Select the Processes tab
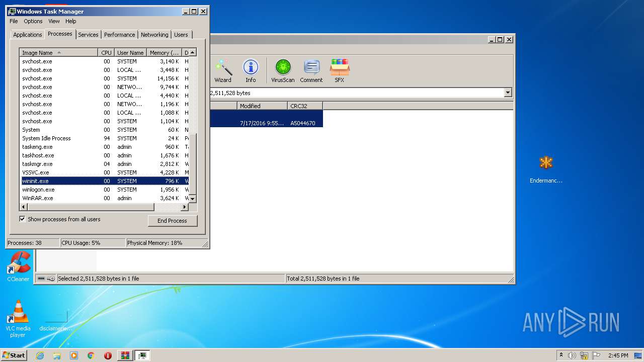This screenshot has width=644, height=362. click(60, 34)
